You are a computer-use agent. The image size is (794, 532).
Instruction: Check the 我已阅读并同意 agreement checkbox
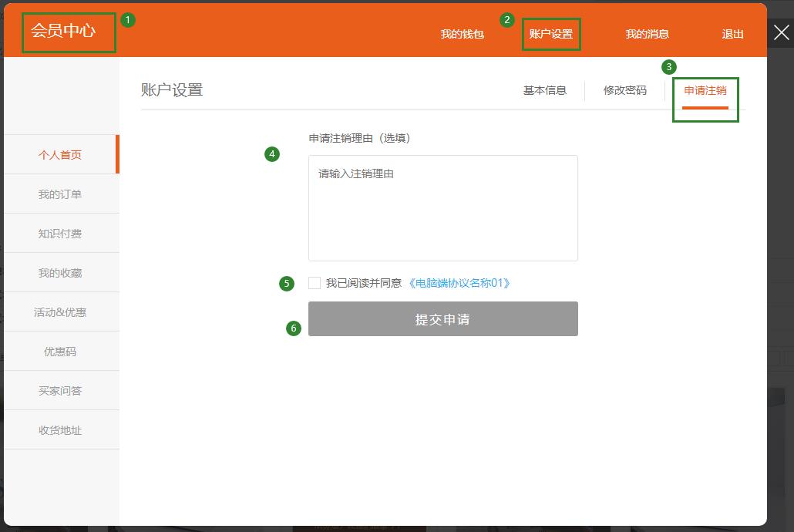click(315, 283)
